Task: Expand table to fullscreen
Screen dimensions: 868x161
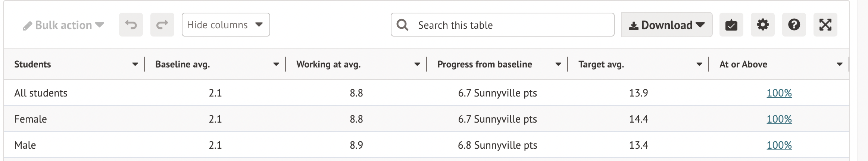Action: pos(825,25)
